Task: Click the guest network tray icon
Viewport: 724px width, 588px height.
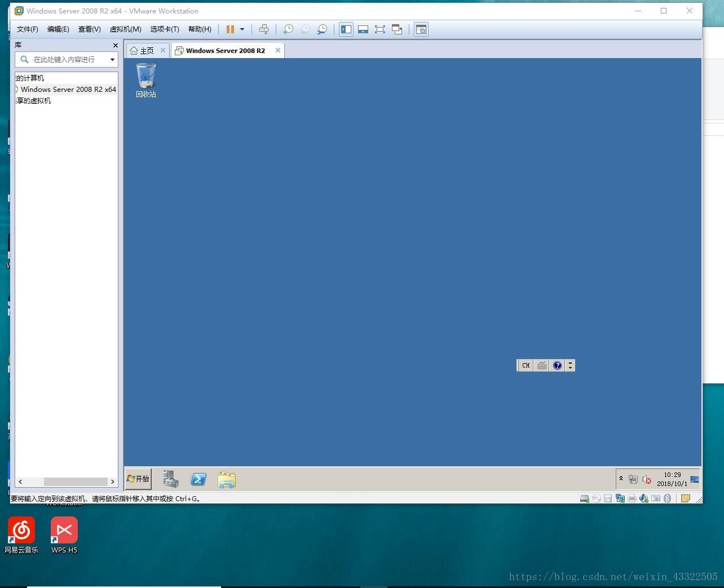Action: (x=633, y=479)
